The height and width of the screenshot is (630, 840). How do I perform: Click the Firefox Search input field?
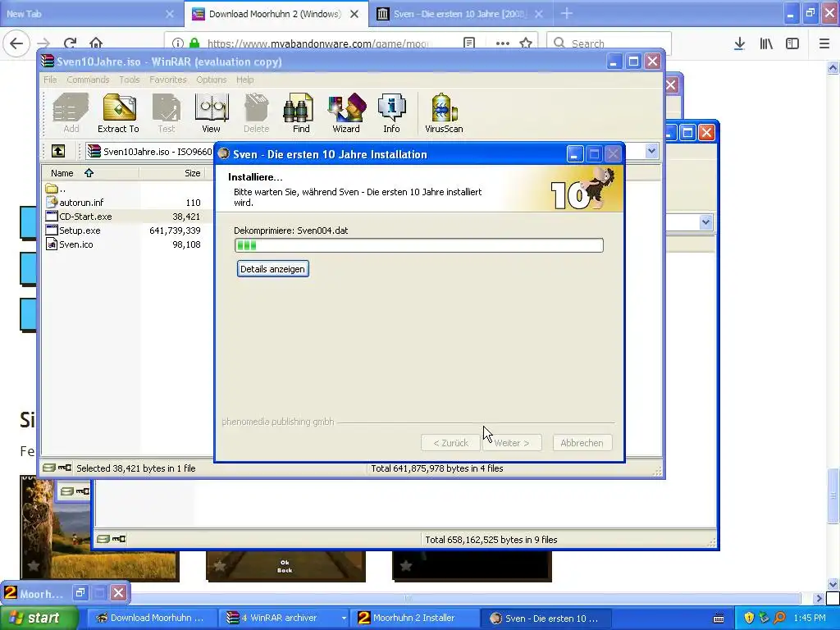609,43
